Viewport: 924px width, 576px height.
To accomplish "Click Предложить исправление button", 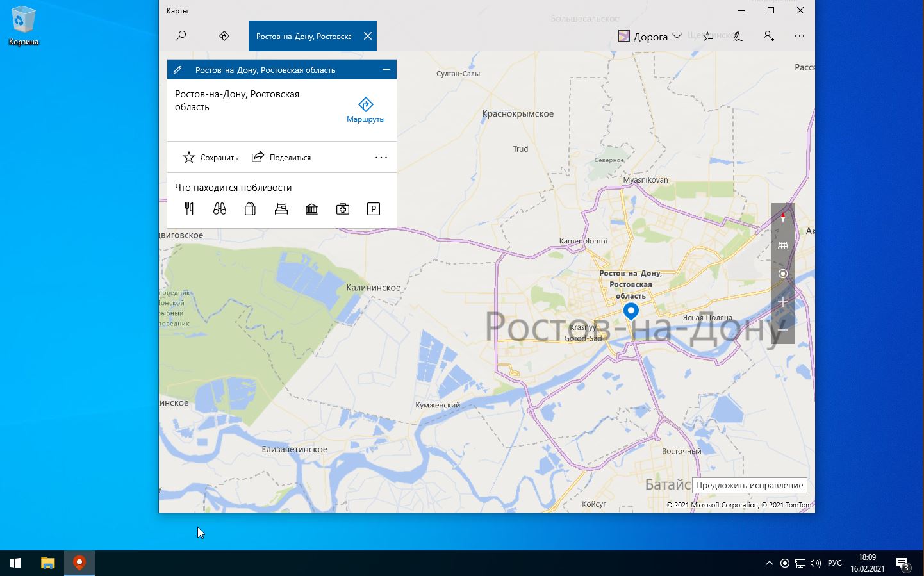I will (x=749, y=485).
